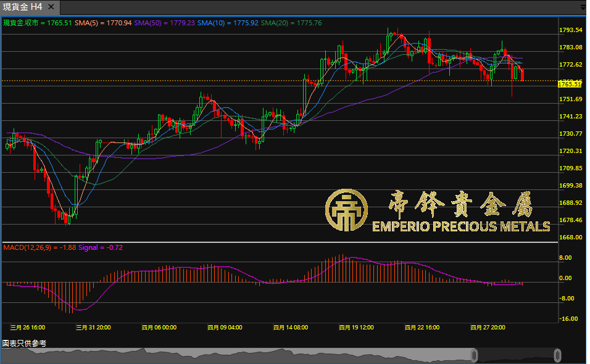Click the 現貨金.收市 = 1765.51 legend

(x=37, y=23)
